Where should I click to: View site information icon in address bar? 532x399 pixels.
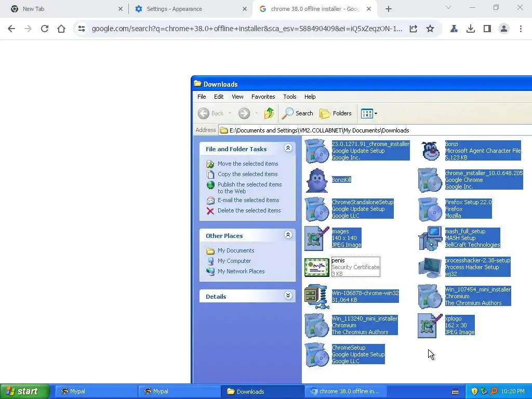[x=82, y=29]
